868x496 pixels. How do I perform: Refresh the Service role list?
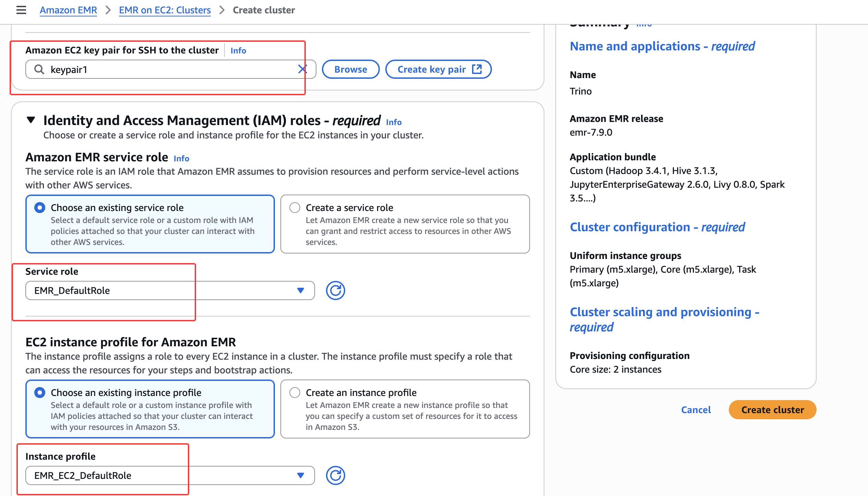click(335, 290)
